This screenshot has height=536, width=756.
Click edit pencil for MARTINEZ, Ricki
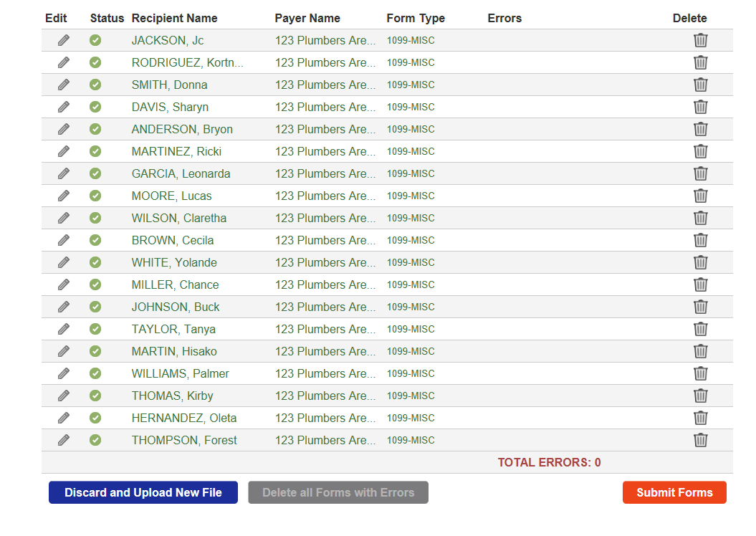[x=64, y=151]
